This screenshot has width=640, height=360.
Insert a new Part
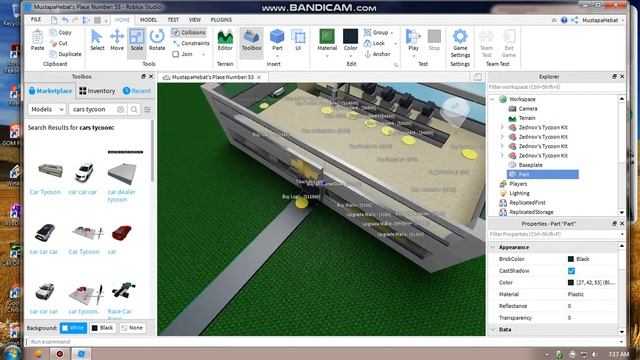277,40
